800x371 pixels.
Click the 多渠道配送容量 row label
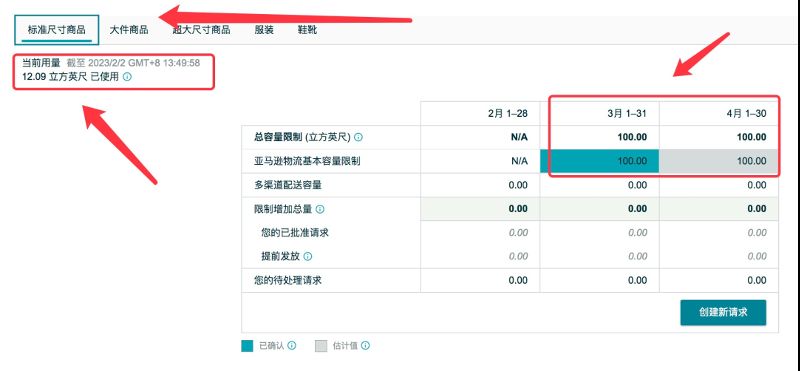(288, 185)
